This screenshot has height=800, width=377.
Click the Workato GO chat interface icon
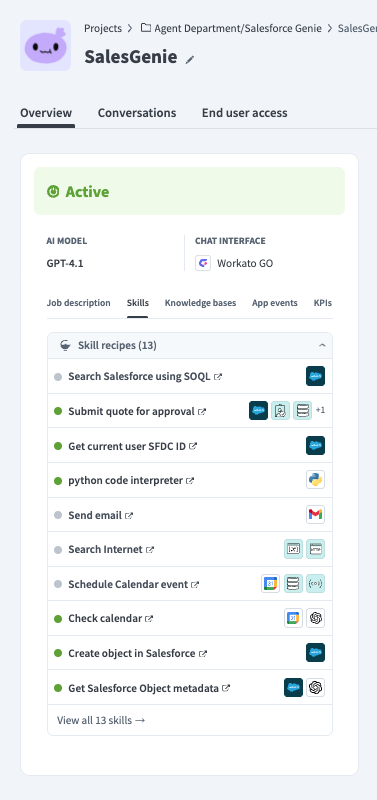[x=203, y=263]
